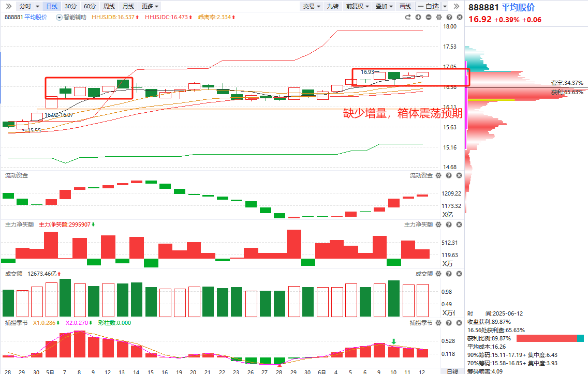This screenshot has width=588, height=374.
Task: Zoom in the chart with the plus icon
Action: 418,17
